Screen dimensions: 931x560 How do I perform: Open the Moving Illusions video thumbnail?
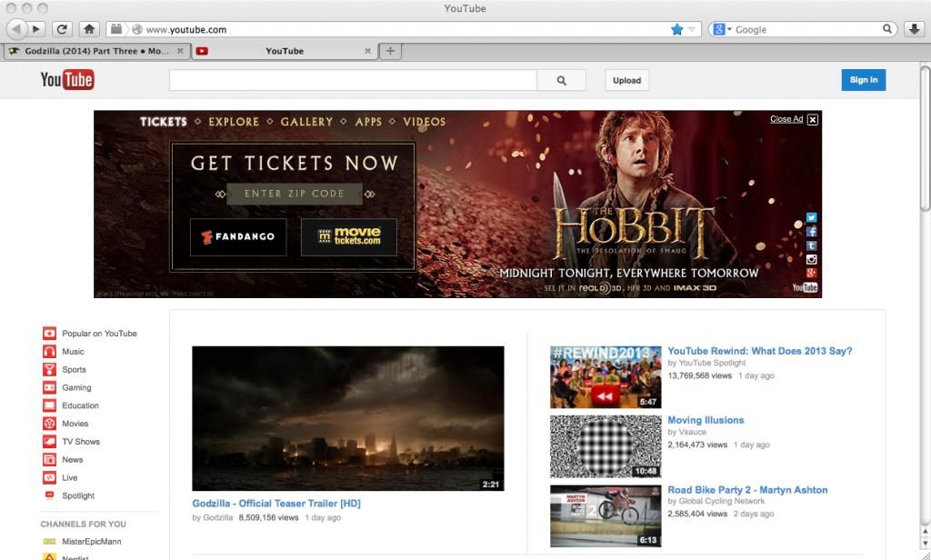tap(606, 446)
